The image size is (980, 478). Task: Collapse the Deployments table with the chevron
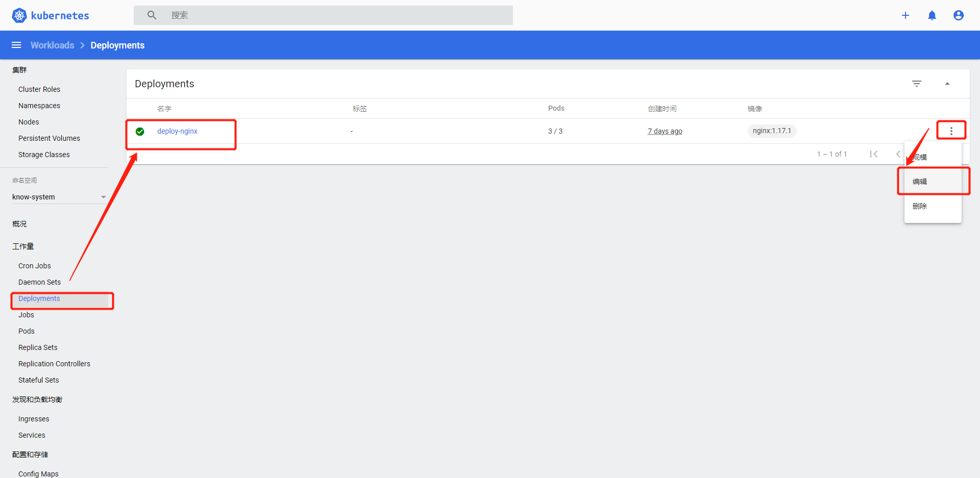click(948, 83)
